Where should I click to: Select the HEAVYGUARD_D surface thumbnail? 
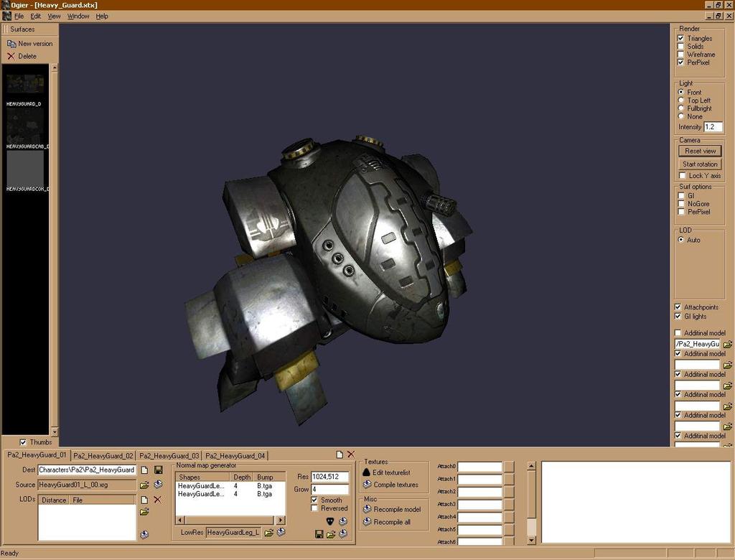pos(25,85)
